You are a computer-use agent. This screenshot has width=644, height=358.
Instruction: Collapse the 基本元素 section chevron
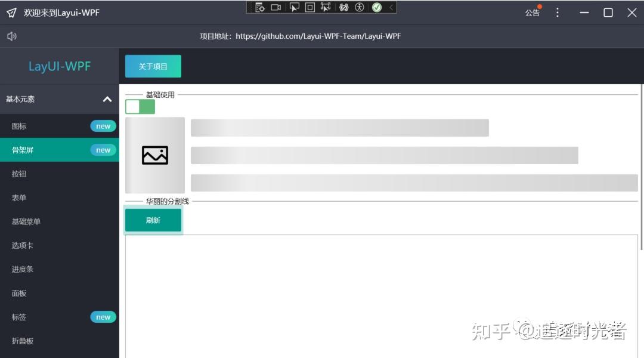coord(107,99)
